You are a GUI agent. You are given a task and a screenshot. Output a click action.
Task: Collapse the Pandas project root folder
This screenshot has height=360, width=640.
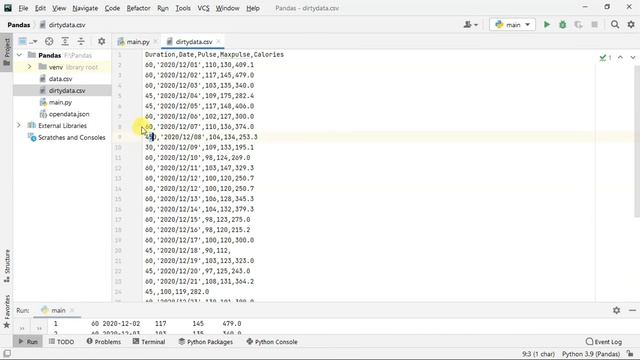tap(19, 55)
